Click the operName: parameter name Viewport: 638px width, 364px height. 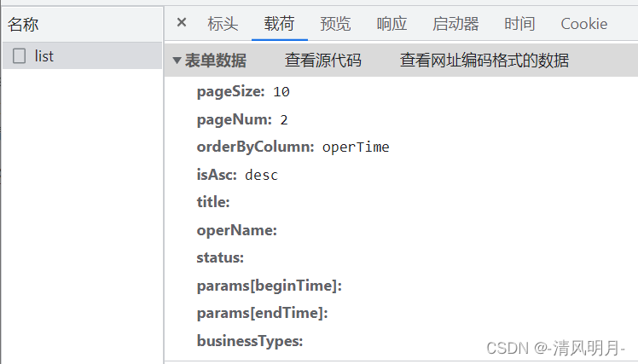(x=237, y=230)
